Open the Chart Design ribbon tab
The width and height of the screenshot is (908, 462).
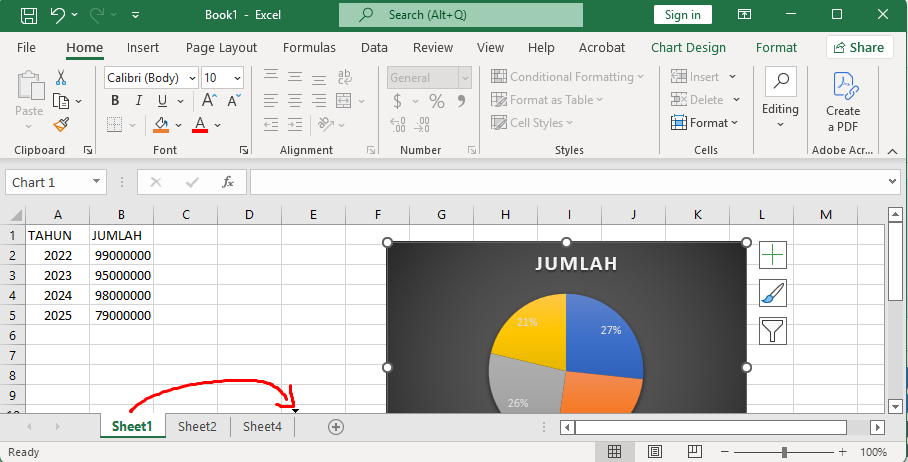(688, 47)
